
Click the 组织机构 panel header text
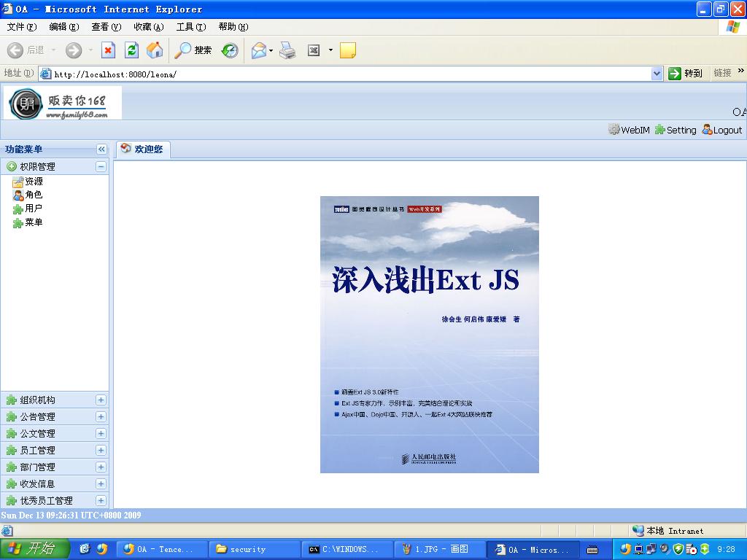click(x=38, y=400)
